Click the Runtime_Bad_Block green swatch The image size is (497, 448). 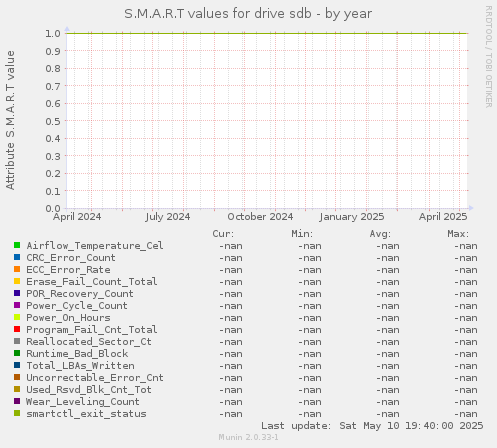[x=17, y=353]
